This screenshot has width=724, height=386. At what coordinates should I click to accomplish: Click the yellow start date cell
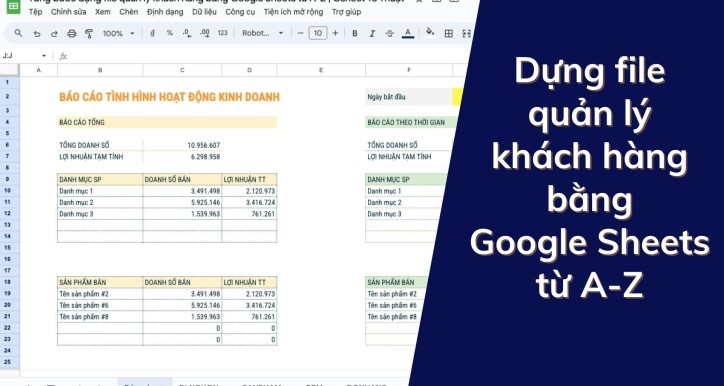(457, 97)
